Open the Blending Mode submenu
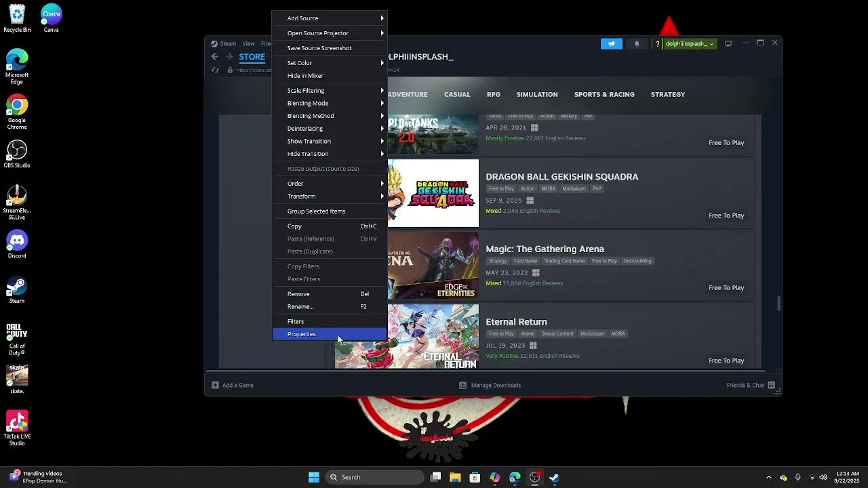Viewport: 868px width, 488px height. (x=329, y=104)
